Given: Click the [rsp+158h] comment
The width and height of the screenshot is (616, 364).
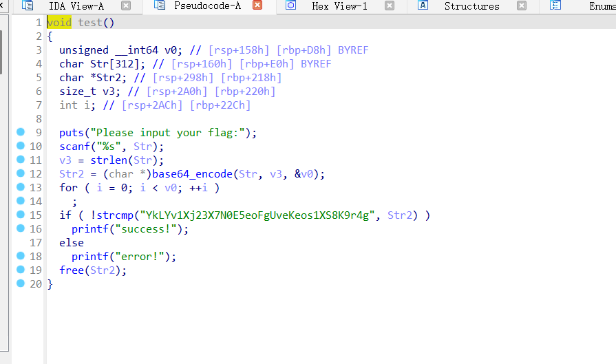Looking at the screenshot, I should [239, 50].
